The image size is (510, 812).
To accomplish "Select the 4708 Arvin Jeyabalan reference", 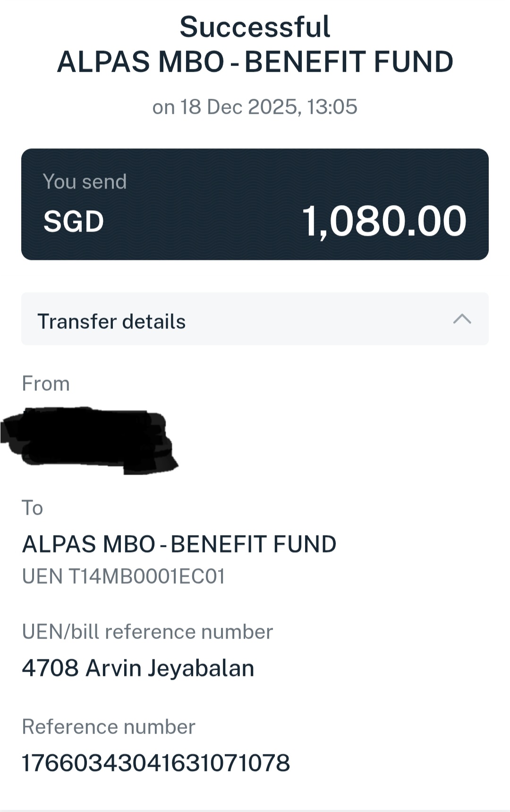I will 138,668.
